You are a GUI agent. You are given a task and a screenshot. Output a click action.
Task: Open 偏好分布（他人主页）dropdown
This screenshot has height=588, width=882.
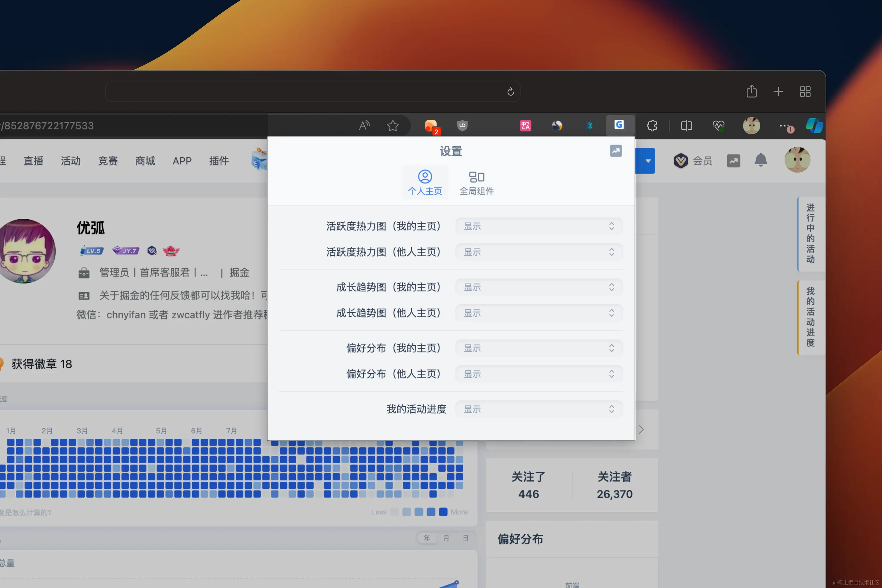[x=539, y=374]
